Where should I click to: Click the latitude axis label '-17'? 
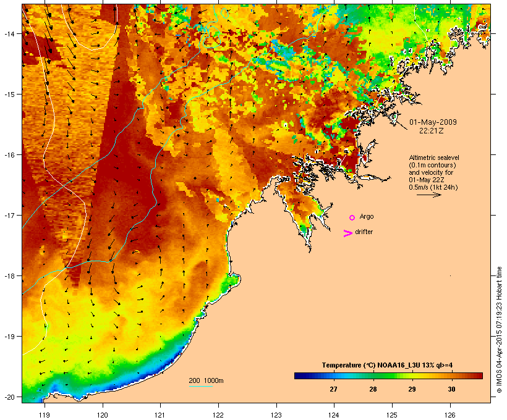(9, 215)
